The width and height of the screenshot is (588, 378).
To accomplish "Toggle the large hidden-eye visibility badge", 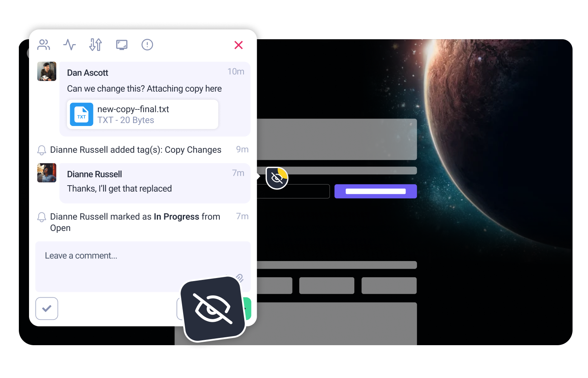I will (x=213, y=309).
